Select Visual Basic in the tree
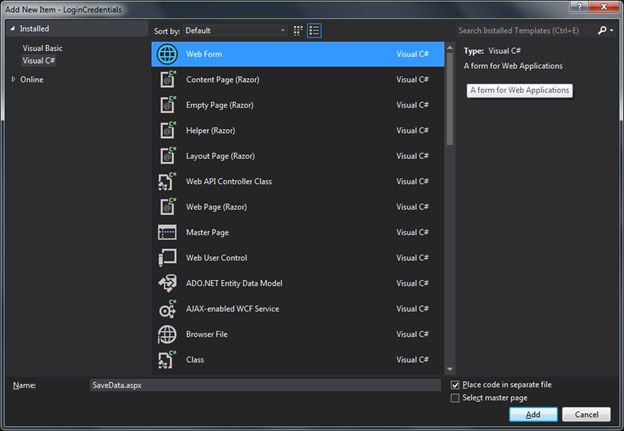This screenshot has height=431, width=624. [x=43, y=48]
